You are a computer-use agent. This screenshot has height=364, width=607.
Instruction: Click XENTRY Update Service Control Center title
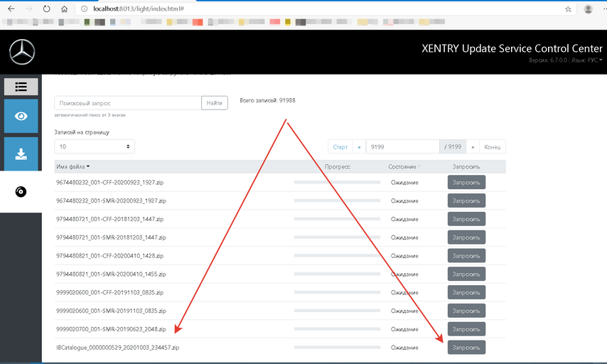click(512, 48)
